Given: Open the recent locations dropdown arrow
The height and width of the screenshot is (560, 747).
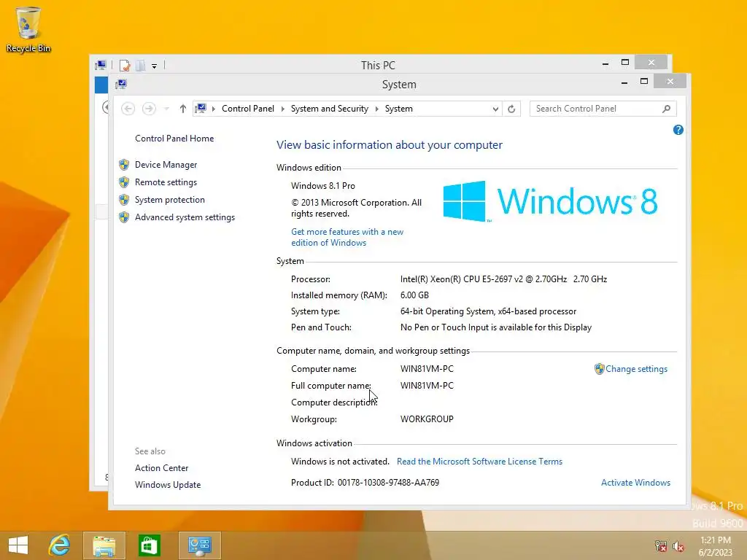Looking at the screenshot, I should point(166,109).
